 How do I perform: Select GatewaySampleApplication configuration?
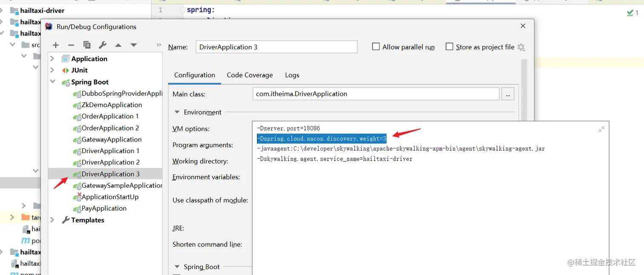click(118, 185)
